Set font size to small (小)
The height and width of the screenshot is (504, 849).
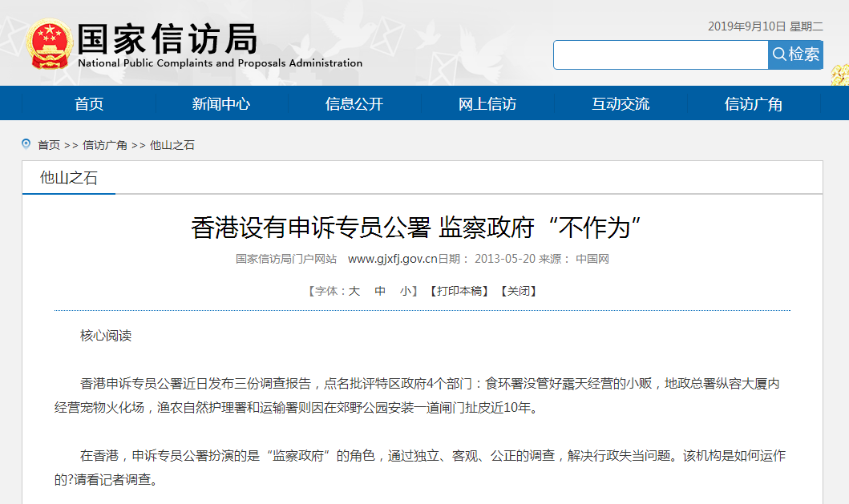pos(406,291)
